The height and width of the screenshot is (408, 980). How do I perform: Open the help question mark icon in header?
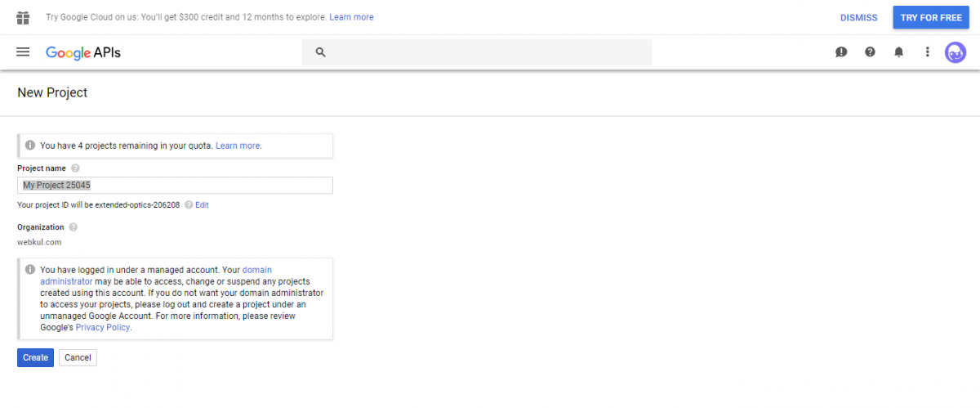coord(870,52)
